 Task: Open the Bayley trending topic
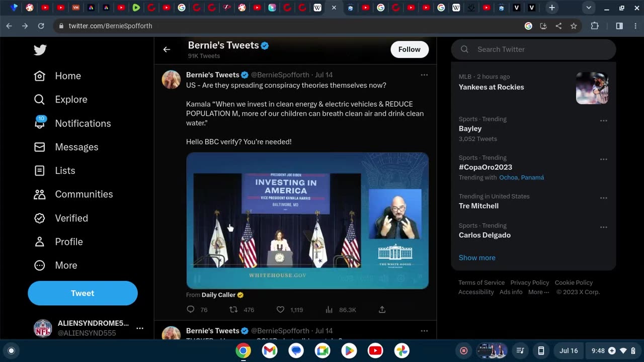click(x=470, y=129)
